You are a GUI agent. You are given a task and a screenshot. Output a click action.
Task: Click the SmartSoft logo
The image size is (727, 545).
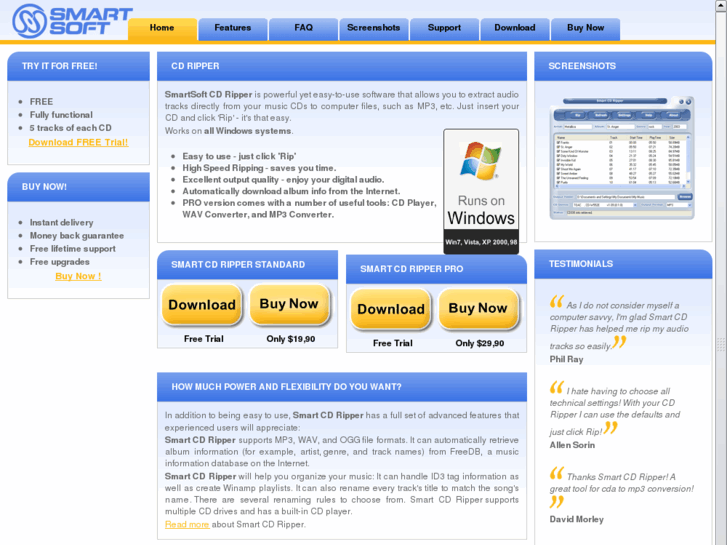[72, 21]
